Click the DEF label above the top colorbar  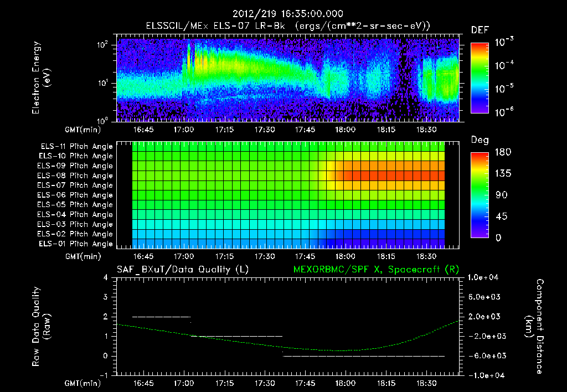tap(480, 30)
